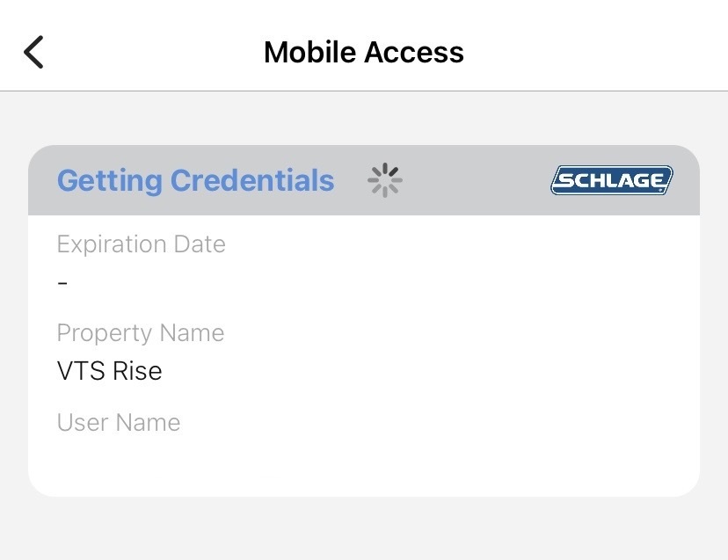Viewport: 728px width, 560px height.
Task: Click the Schlage logo
Action: 612,180
